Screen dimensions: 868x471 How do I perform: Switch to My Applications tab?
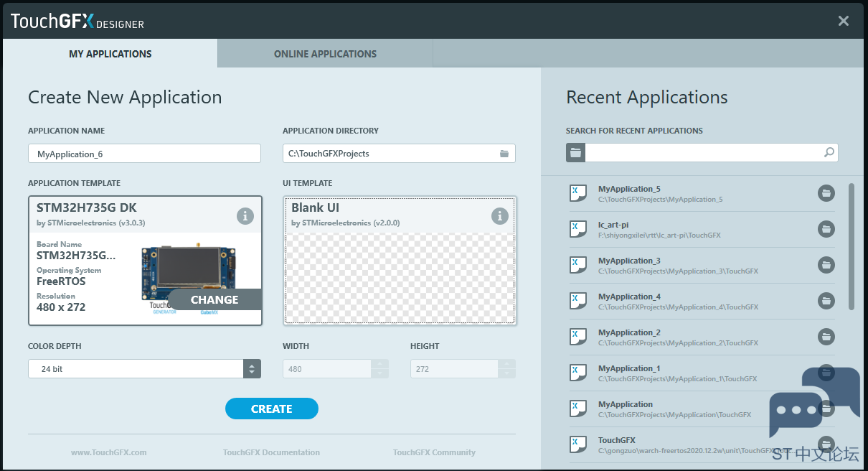coord(110,54)
